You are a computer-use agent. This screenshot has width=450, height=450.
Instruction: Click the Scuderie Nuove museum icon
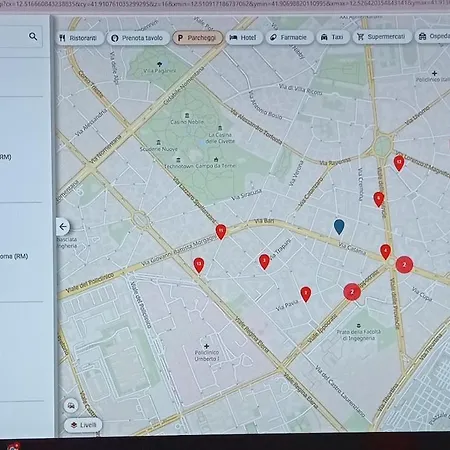[159, 142]
